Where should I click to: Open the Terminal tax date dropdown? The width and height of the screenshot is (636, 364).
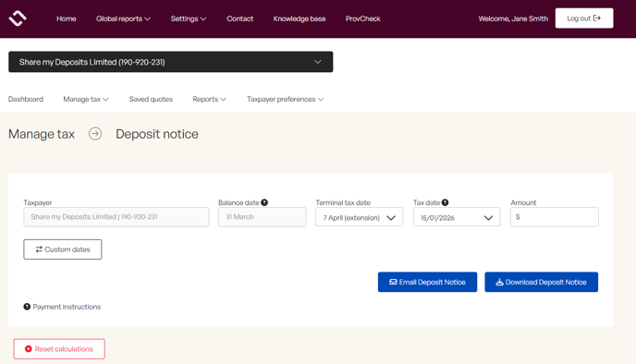tap(359, 217)
